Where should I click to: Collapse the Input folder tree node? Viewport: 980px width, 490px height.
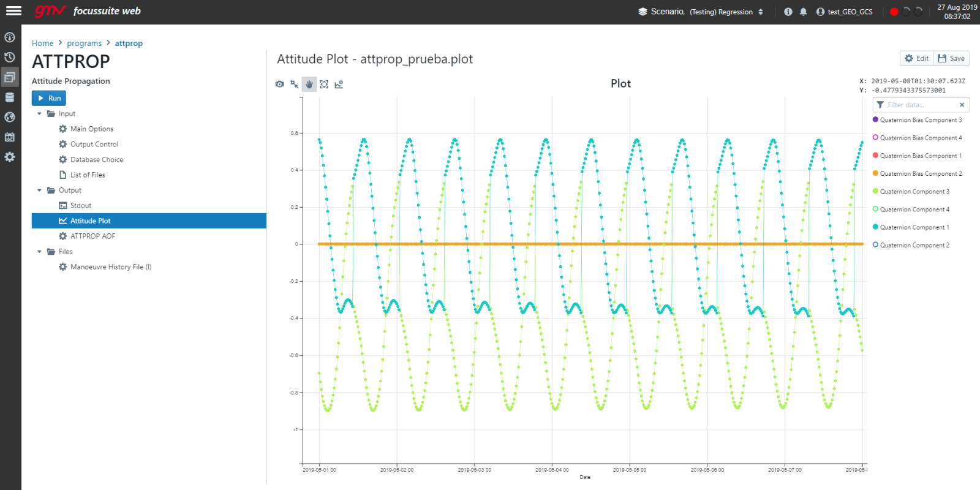(39, 114)
